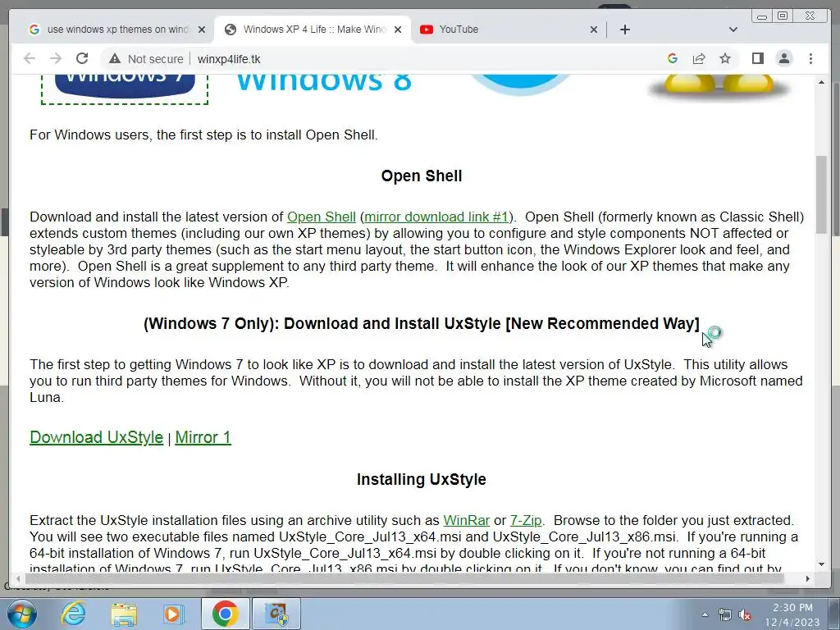Go back to the previous page
The width and height of the screenshot is (840, 630).
click(30, 58)
